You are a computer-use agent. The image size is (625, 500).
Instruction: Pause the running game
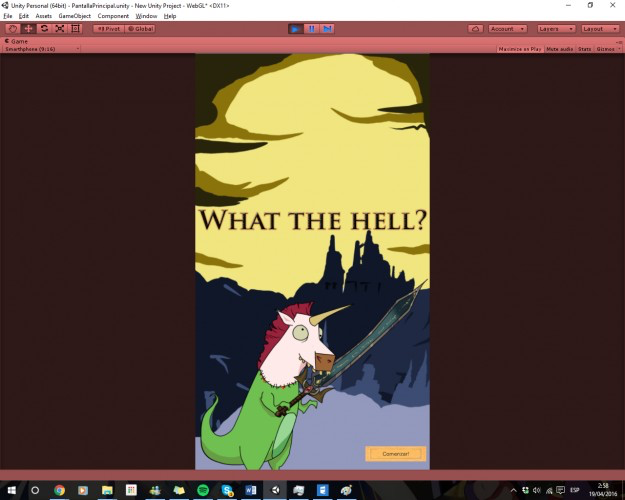(x=311, y=29)
